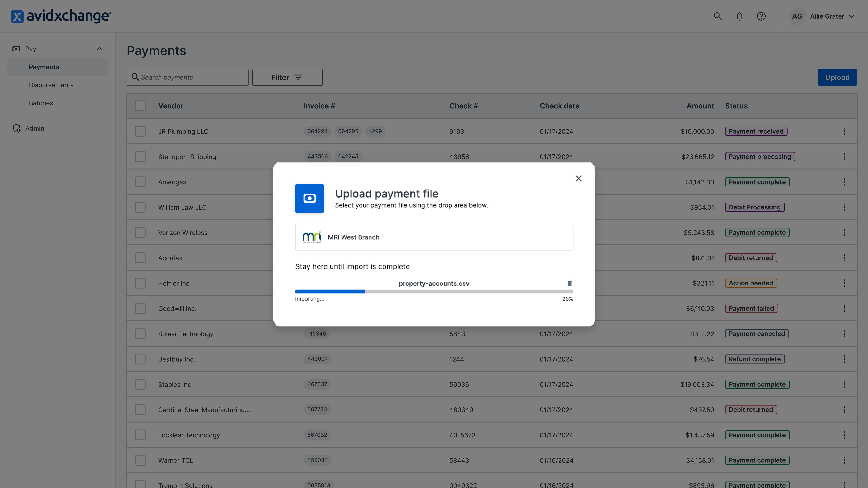
Task: Open row menu for Accufax
Action: tap(844, 258)
